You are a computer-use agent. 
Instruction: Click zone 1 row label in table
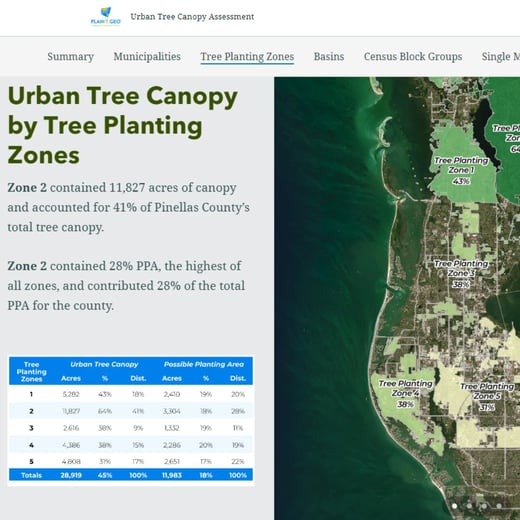coord(31,394)
